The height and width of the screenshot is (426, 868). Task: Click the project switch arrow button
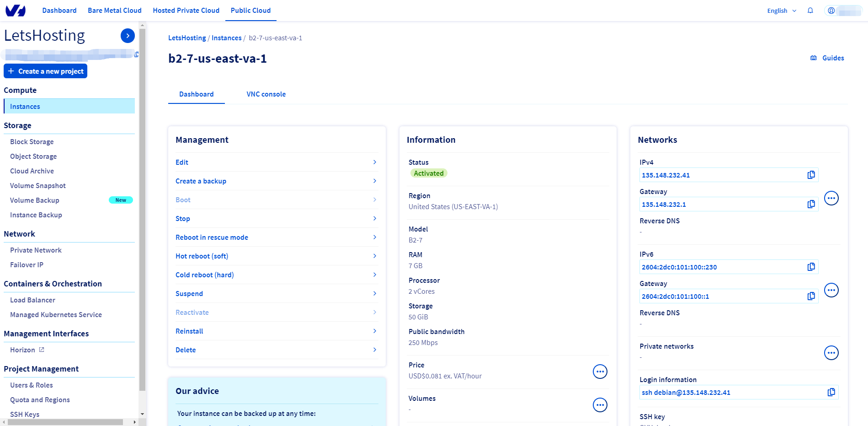(x=128, y=36)
